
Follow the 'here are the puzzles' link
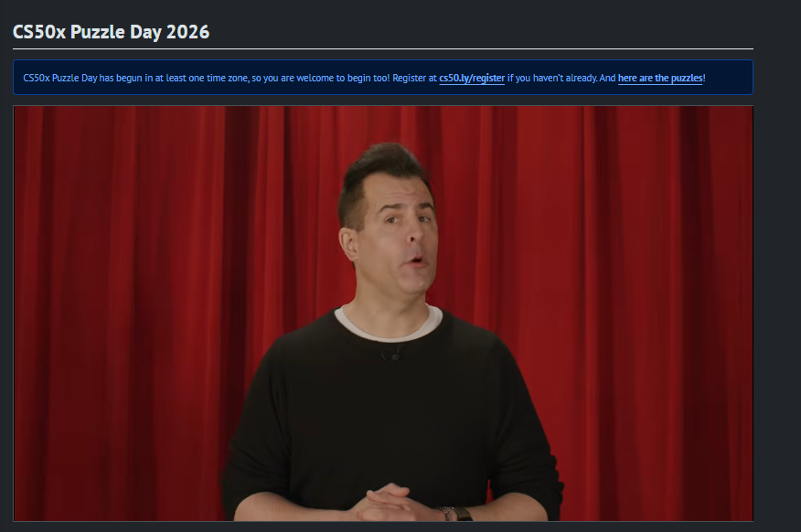660,78
